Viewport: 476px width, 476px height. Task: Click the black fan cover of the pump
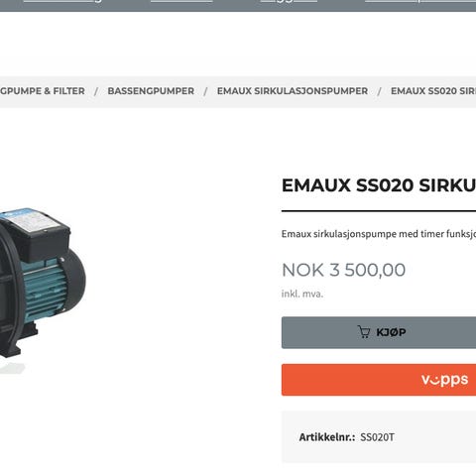point(74,281)
